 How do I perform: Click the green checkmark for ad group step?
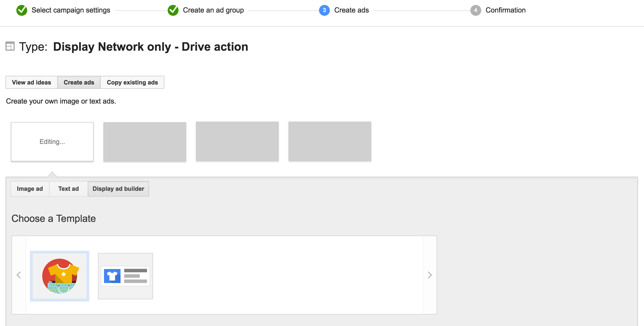point(173,10)
